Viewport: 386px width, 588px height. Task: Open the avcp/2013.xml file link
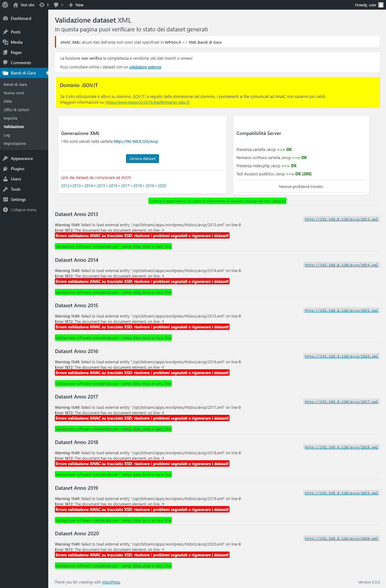pyautogui.click(x=341, y=219)
